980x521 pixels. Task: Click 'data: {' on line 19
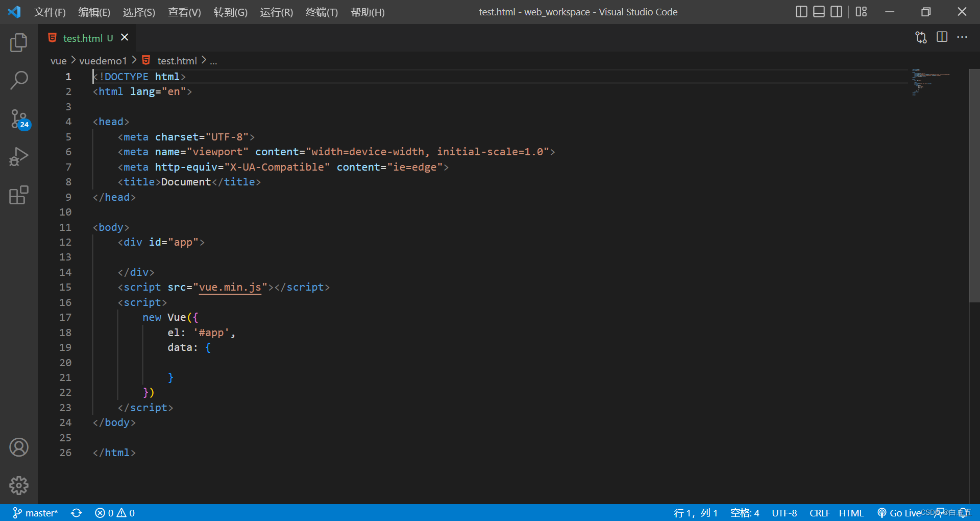(x=189, y=347)
